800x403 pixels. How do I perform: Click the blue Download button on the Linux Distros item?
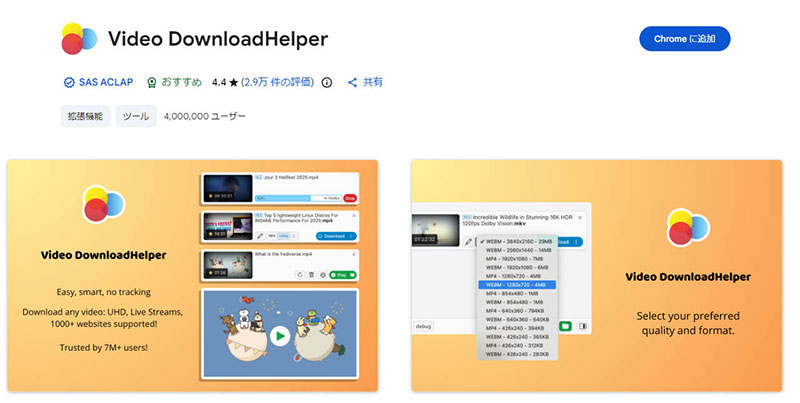(336, 236)
